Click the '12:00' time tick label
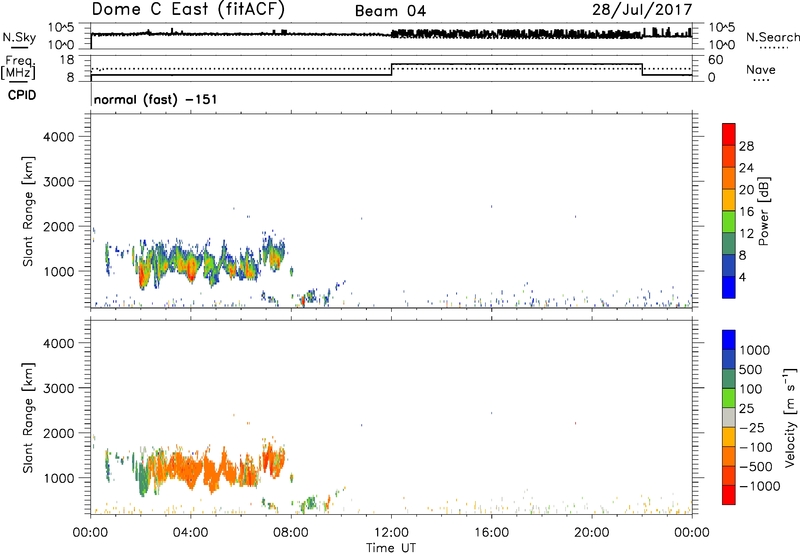 [x=391, y=533]
